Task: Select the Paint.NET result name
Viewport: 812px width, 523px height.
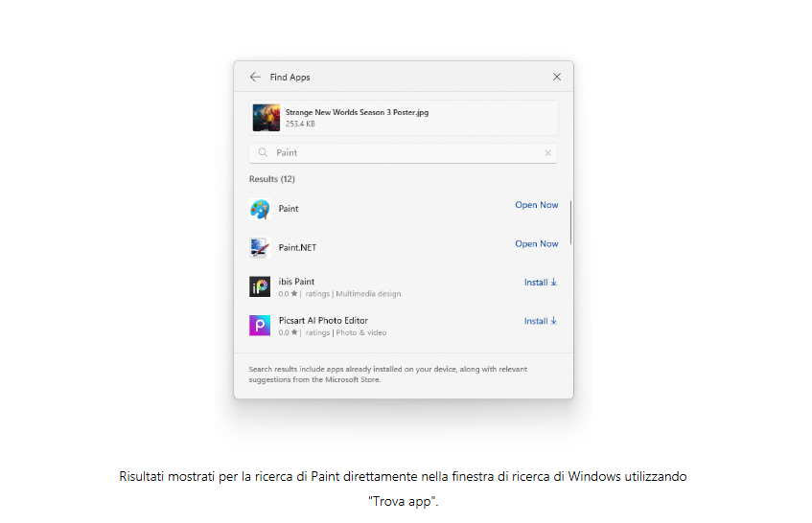Action: tap(297, 248)
